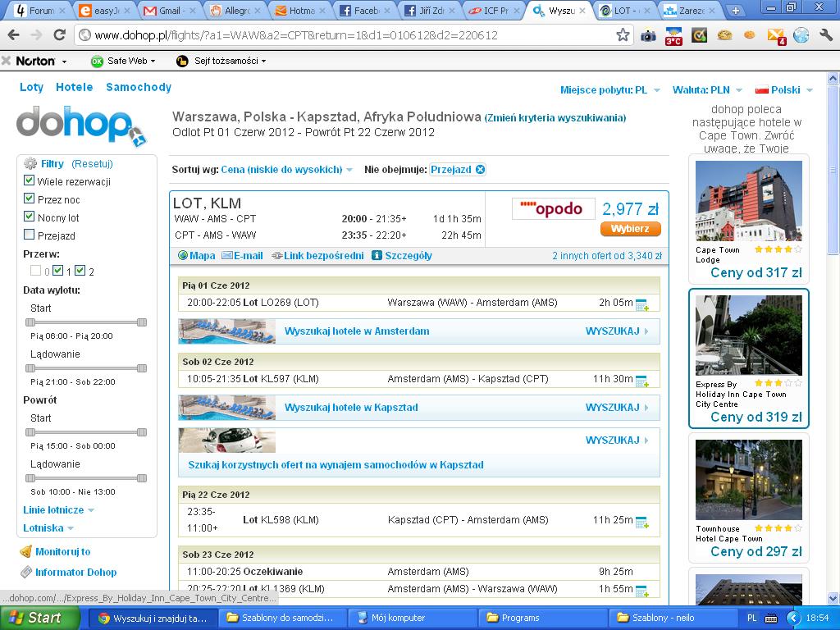The height and width of the screenshot is (630, 840).
Task: Check the 0 stops Przerw checkbox
Action: [35, 271]
